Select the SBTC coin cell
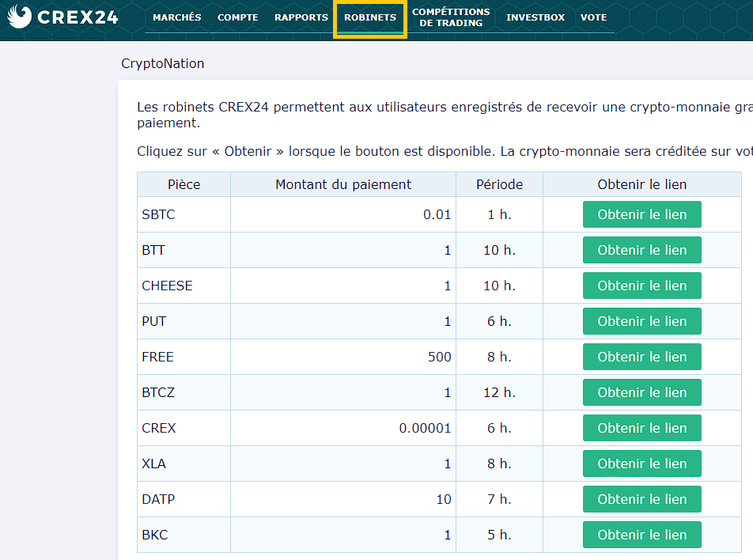The height and width of the screenshot is (560, 753). click(184, 214)
